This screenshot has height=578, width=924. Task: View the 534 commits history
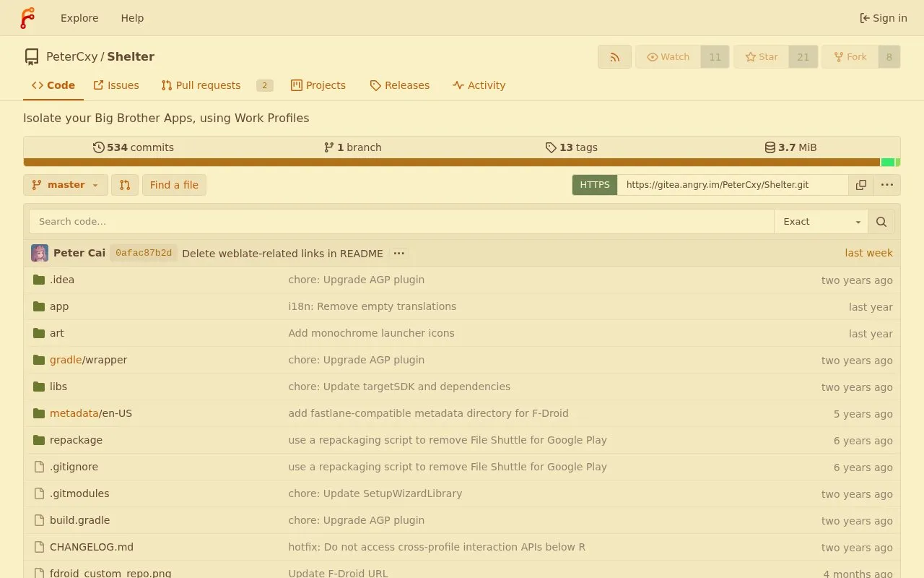pyautogui.click(x=134, y=147)
